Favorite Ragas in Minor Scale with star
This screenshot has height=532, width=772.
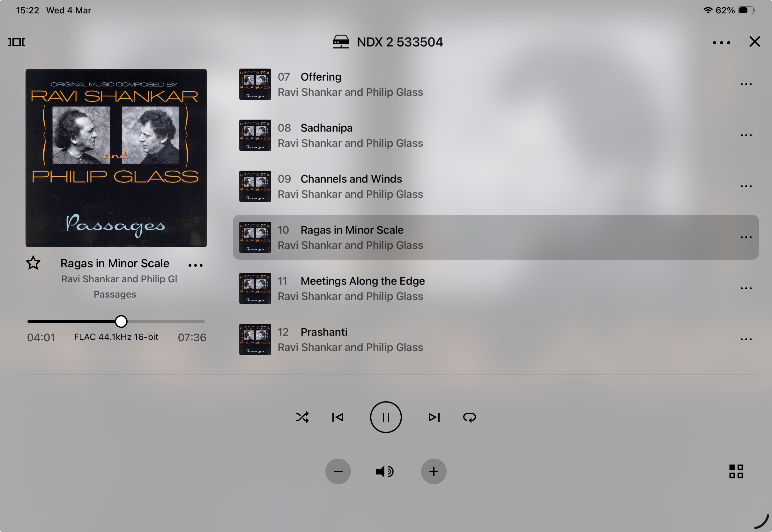33,263
